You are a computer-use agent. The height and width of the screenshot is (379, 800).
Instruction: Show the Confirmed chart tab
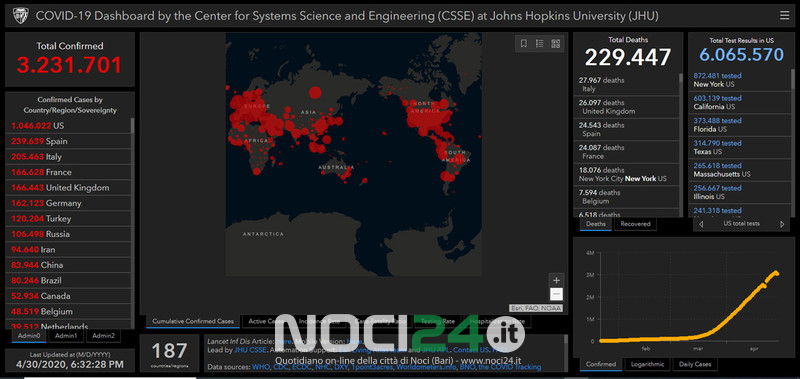tap(601, 364)
